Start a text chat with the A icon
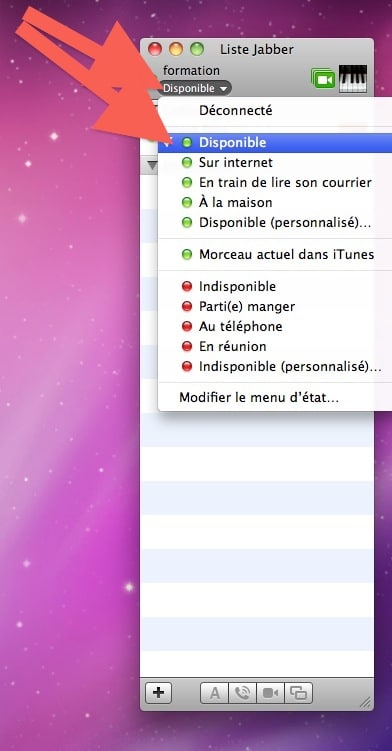This screenshot has height=751, width=392. coord(215,693)
